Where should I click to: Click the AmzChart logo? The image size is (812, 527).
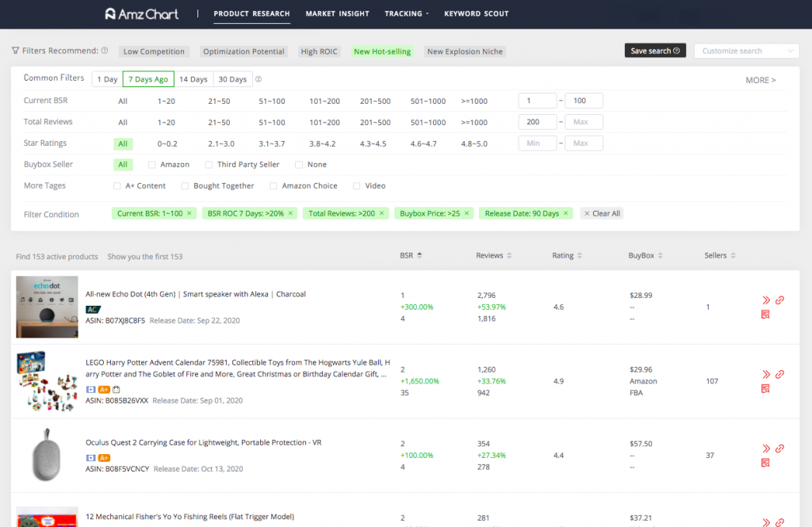(x=141, y=14)
